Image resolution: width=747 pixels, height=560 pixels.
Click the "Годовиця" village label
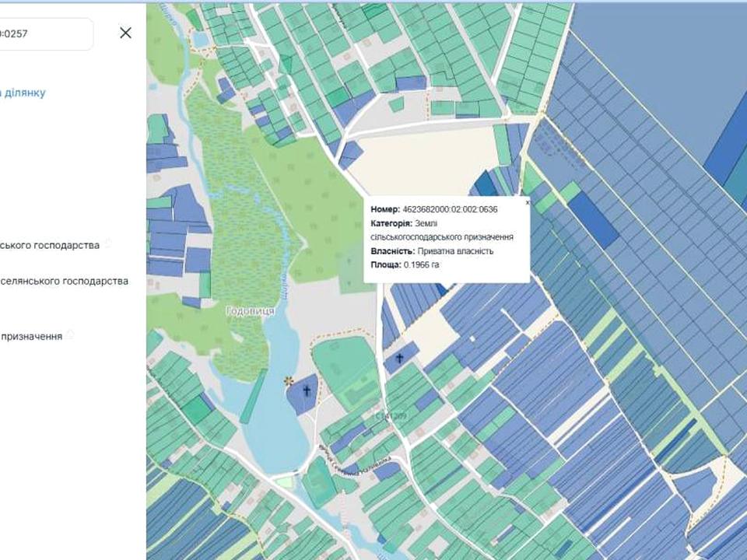click(x=250, y=310)
